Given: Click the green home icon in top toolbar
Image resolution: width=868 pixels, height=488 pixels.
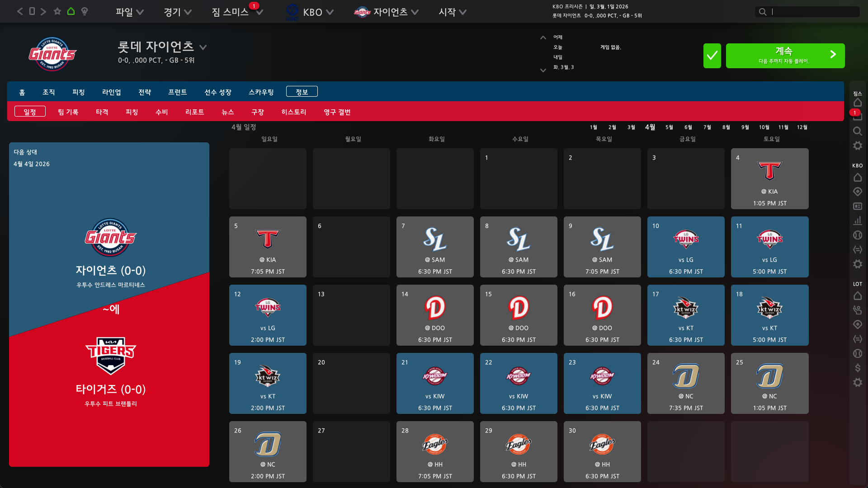Looking at the screenshot, I should [71, 11].
